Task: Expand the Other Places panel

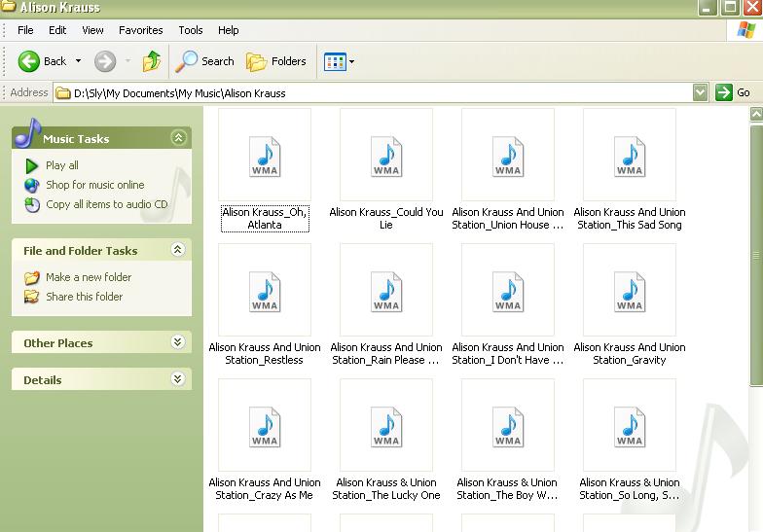Action: coord(177,342)
